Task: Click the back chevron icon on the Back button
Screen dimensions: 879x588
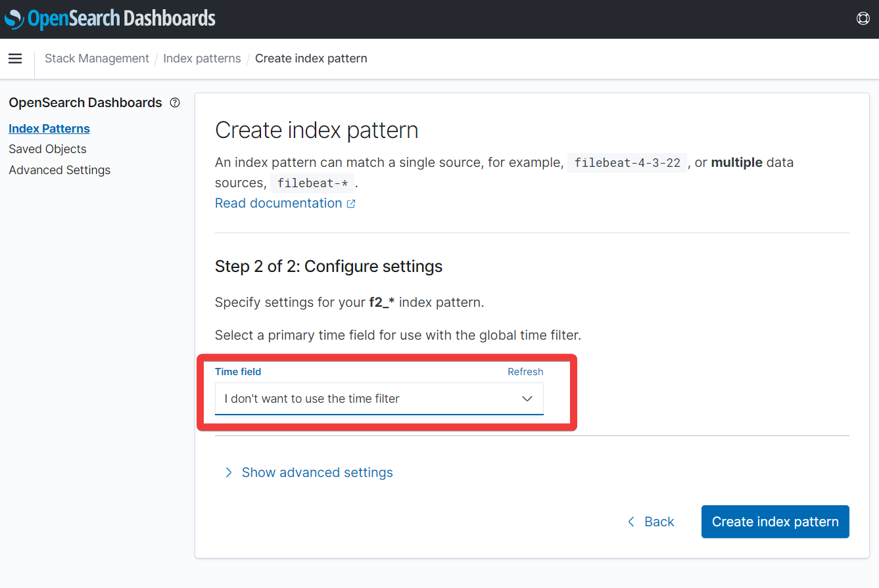Action: click(630, 521)
